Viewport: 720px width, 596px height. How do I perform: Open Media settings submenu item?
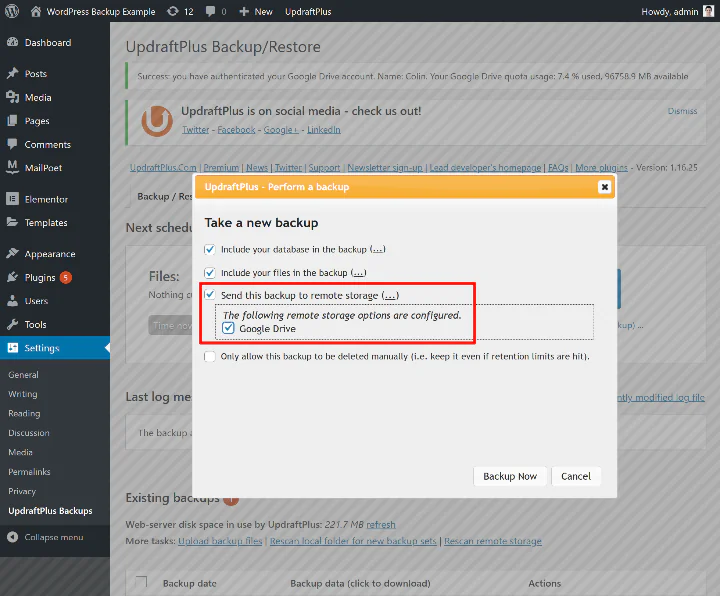21,452
